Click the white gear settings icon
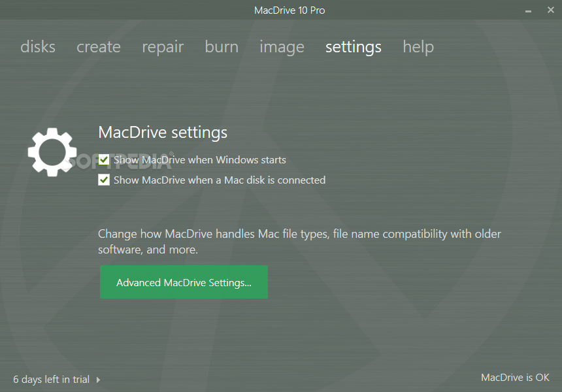Viewport: 562px width, 392px height. (52, 152)
